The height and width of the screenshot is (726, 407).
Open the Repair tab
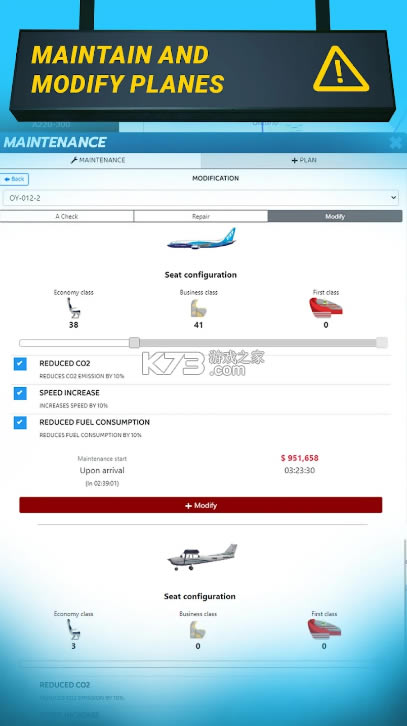201,216
